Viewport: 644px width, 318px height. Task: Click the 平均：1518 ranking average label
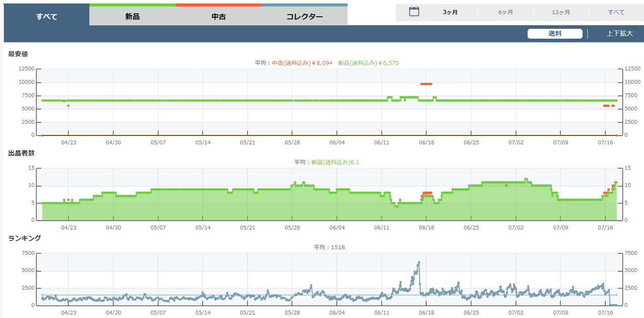[329, 247]
